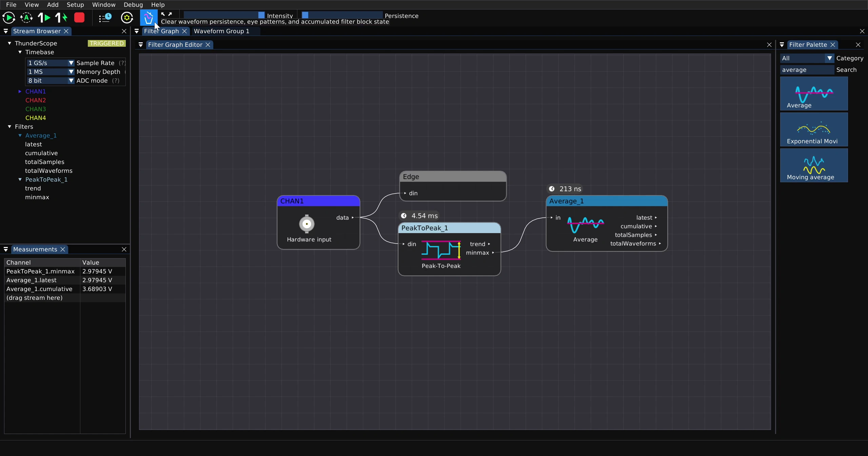Open the Memory Depth 1 MS dropdown
868x456 pixels.
(51, 72)
